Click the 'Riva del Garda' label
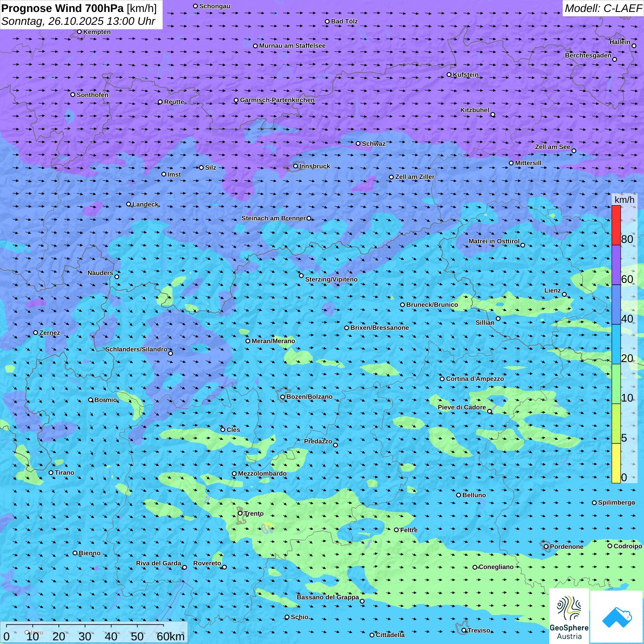Screen dimensions: 644x644 [159, 563]
